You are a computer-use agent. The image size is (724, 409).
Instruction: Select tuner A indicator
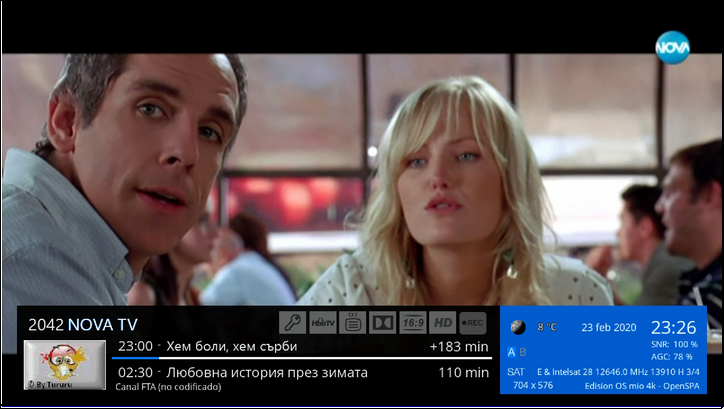click(511, 352)
